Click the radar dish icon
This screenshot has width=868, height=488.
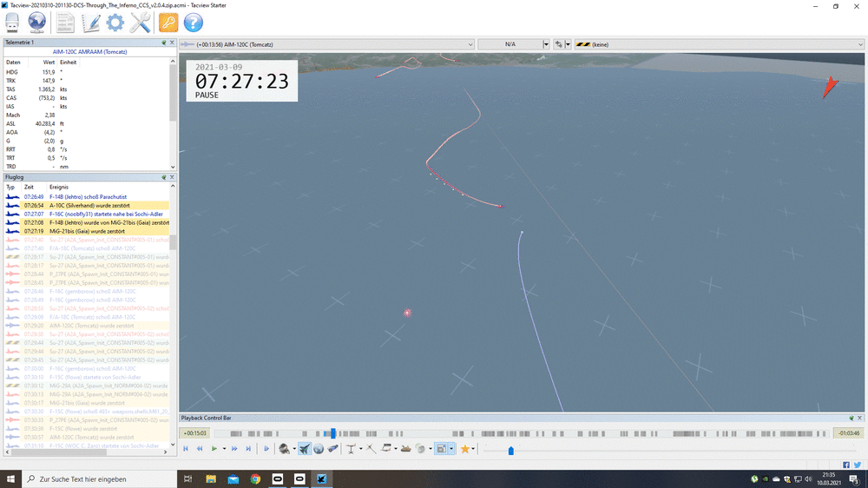tap(421, 449)
